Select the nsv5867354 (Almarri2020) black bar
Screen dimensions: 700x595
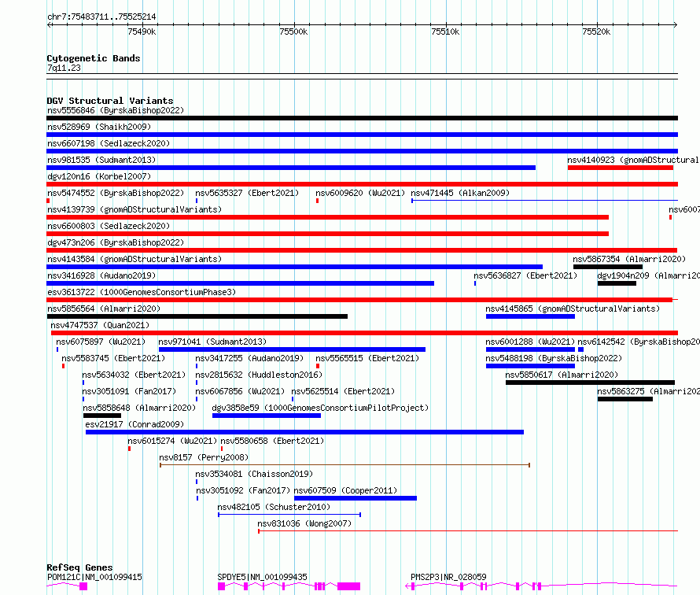608,267
